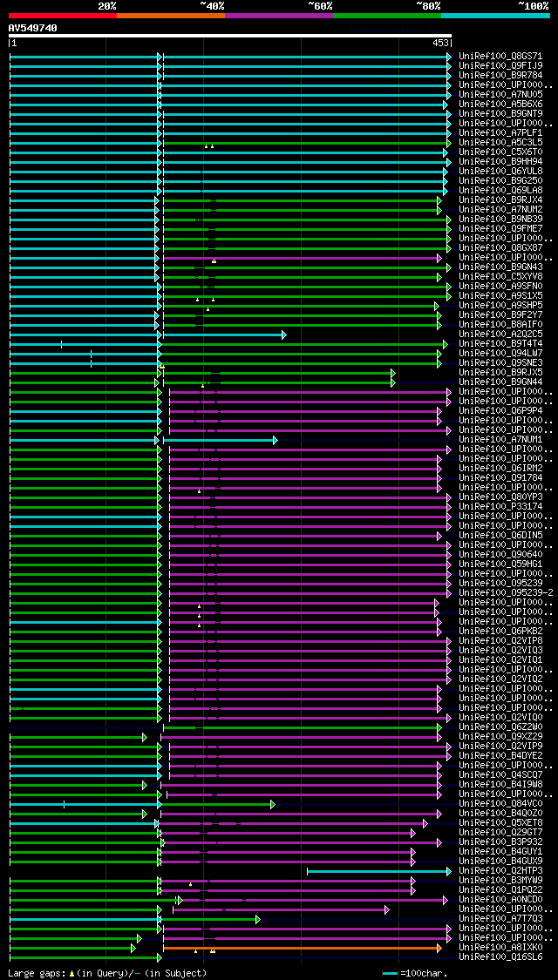Open the UniRef100_Q59HG1 entry
The height and width of the screenshot is (980, 558).
point(500,564)
